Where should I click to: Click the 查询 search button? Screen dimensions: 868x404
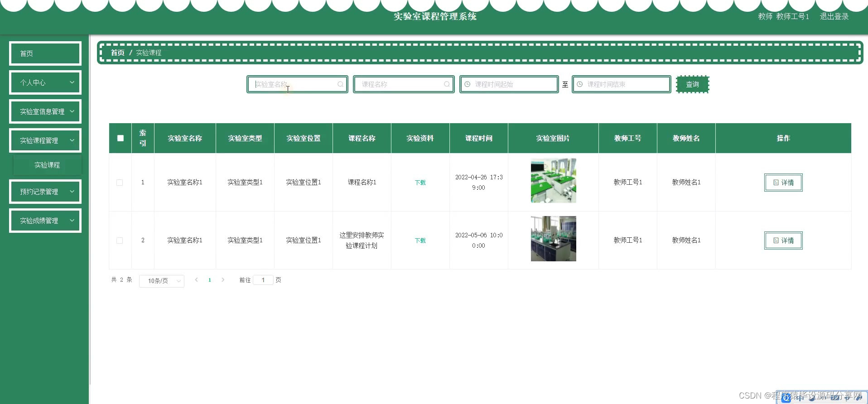(x=692, y=84)
